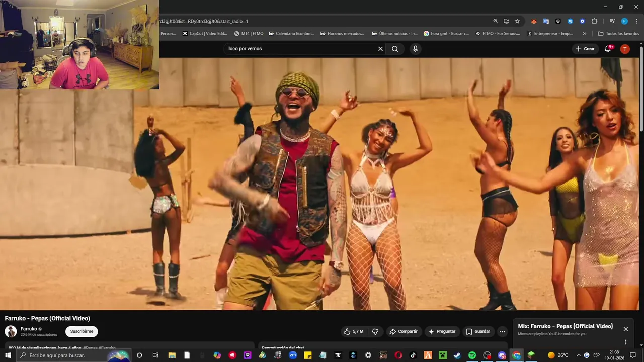Open File Explorer from taskbar
644x362 pixels.
tap(172, 355)
